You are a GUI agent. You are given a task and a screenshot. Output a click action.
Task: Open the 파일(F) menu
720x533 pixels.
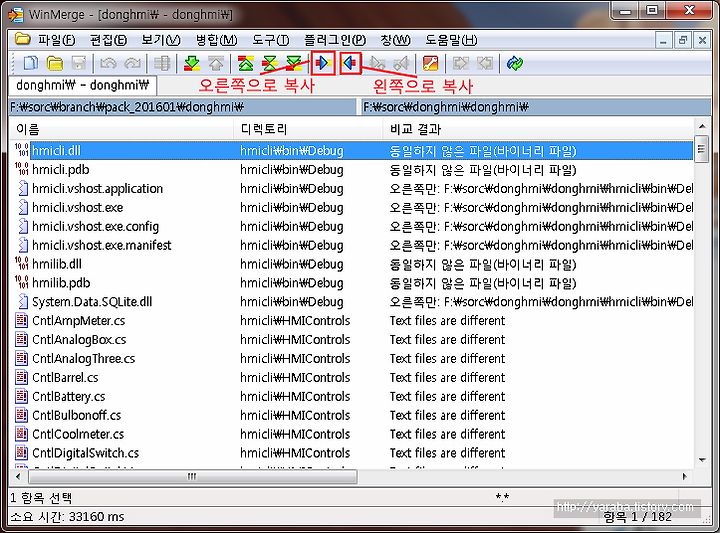point(56,40)
